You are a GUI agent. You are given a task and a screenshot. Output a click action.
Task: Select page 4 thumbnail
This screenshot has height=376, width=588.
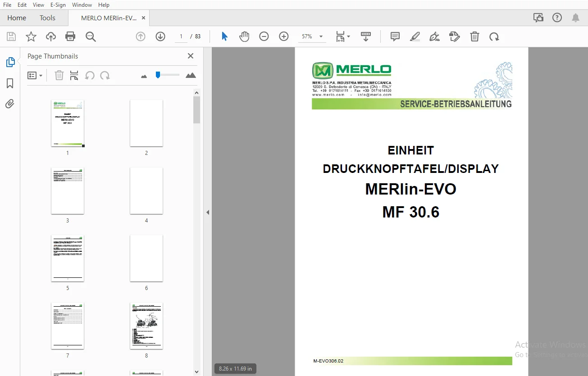[x=146, y=191]
